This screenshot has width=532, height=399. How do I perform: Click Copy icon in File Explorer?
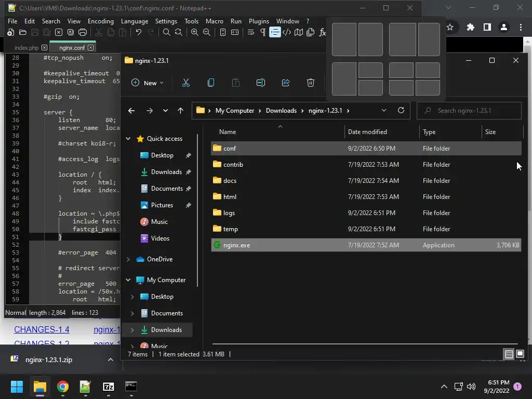point(211,83)
